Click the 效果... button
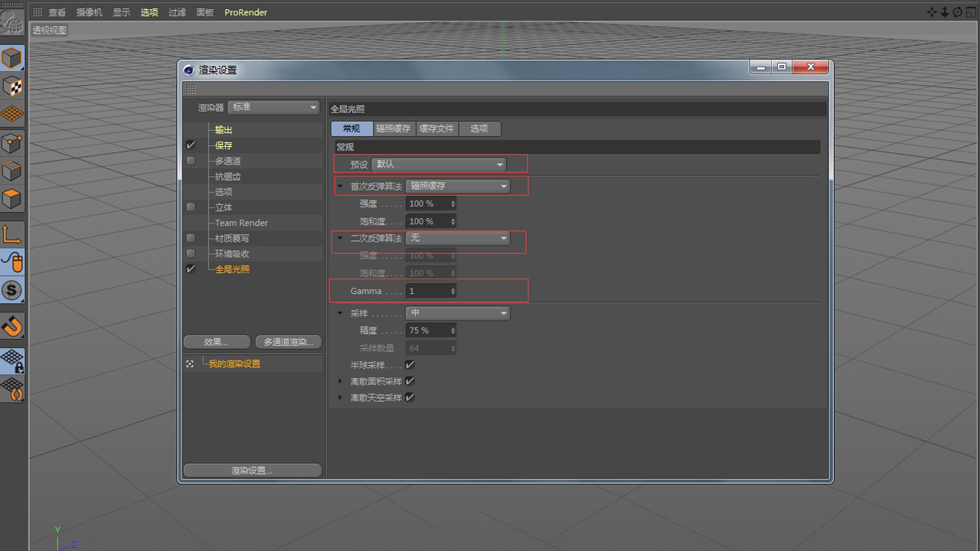This screenshot has width=980, height=551. (217, 342)
